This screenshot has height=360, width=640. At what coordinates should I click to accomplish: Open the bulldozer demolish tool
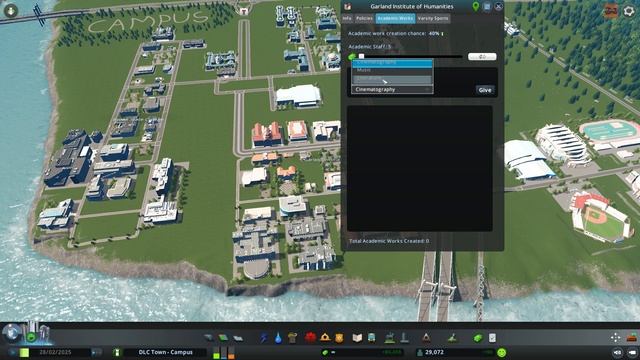click(632, 338)
